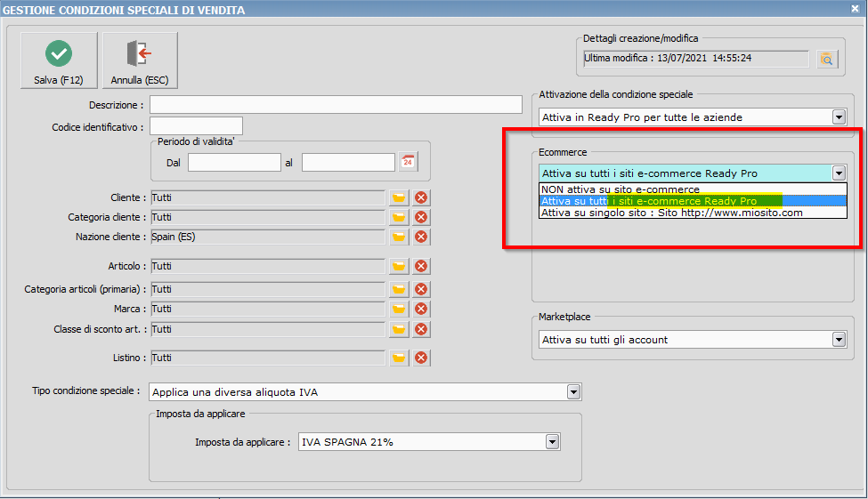The height and width of the screenshot is (499, 868).
Task: Open the folder icon for Marca
Action: click(399, 309)
